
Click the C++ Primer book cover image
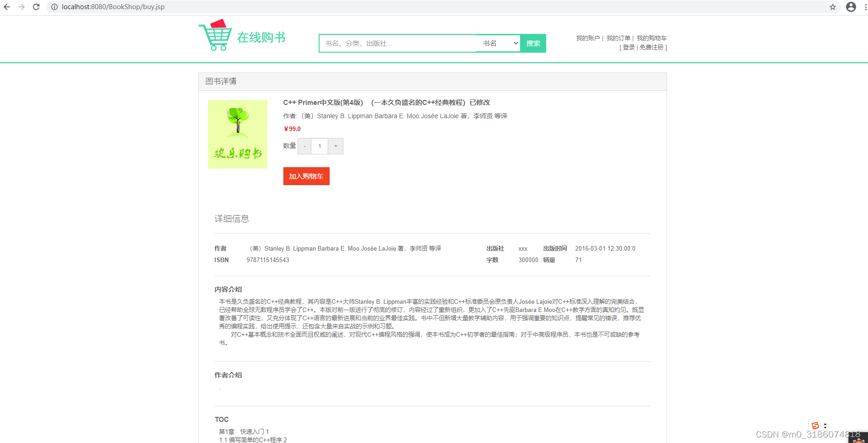coord(237,134)
